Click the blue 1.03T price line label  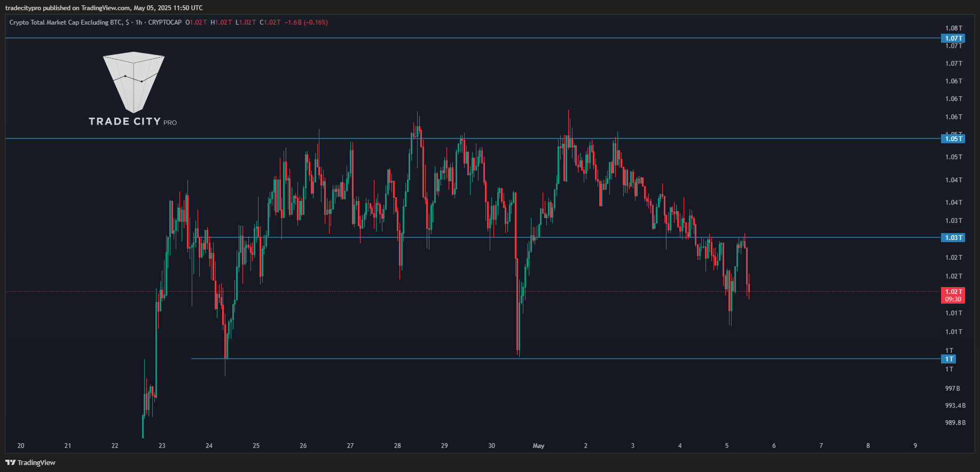click(x=953, y=238)
